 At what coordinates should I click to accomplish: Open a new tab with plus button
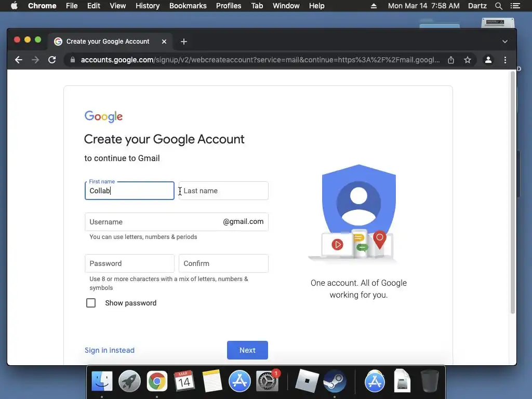tap(184, 42)
